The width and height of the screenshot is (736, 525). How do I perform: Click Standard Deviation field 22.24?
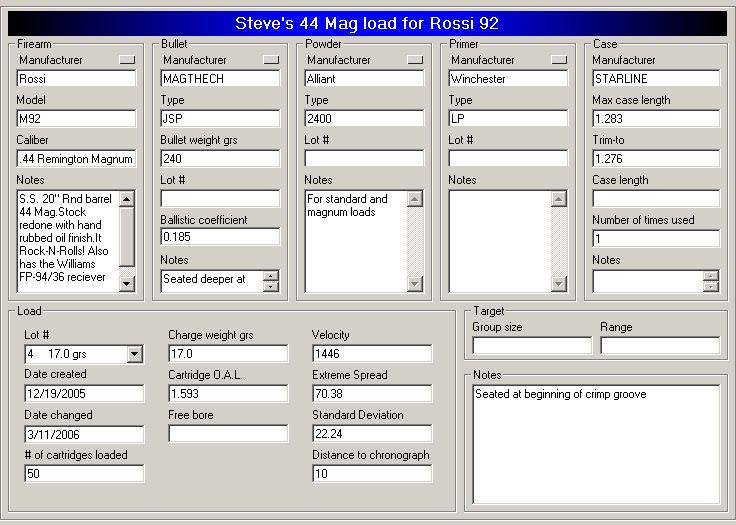click(372, 433)
